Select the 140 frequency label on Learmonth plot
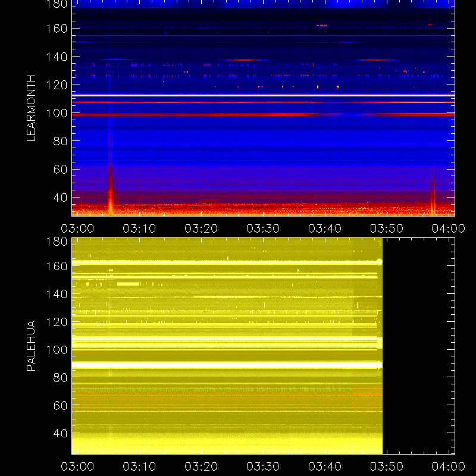This screenshot has width=476, height=476. pyautogui.click(x=57, y=57)
